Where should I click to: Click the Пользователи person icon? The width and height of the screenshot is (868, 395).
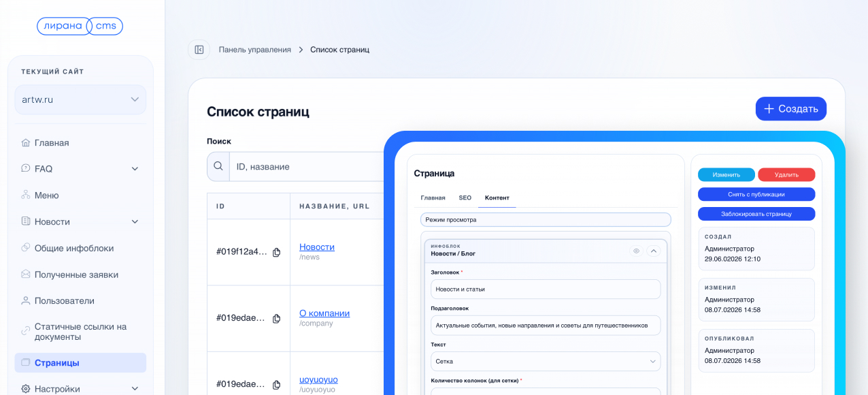(26, 301)
